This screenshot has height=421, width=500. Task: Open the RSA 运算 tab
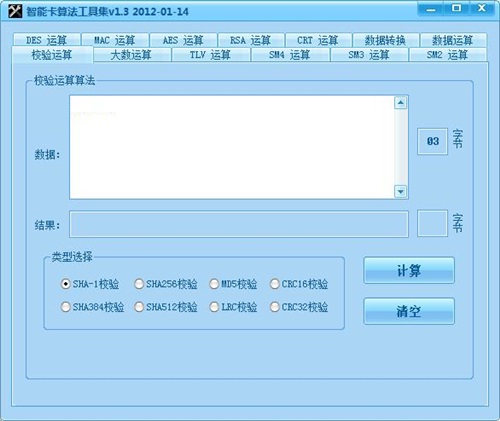251,40
